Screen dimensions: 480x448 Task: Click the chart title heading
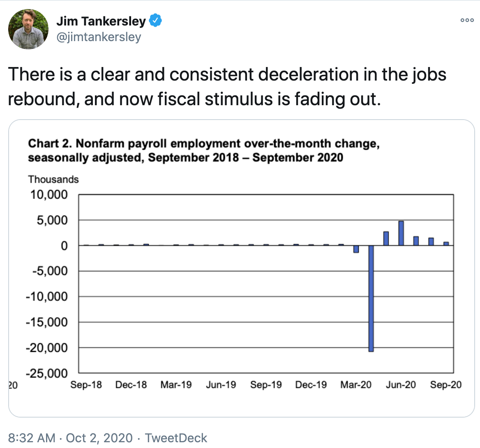(203, 150)
